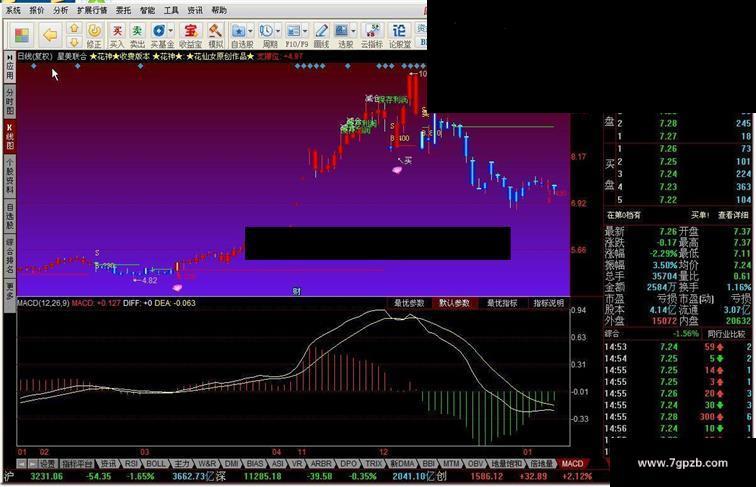Click the 自选股 star folder icon
The image size is (756, 487).
click(x=239, y=31)
